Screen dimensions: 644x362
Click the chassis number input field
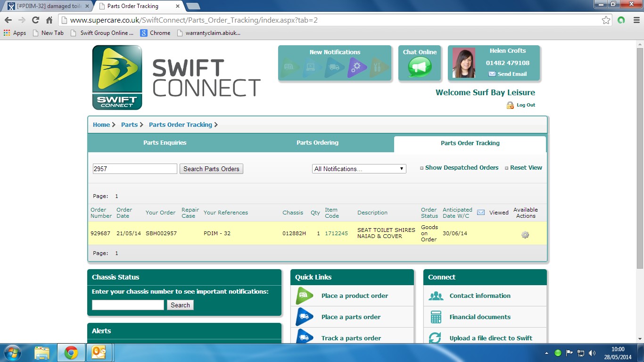pos(128,305)
